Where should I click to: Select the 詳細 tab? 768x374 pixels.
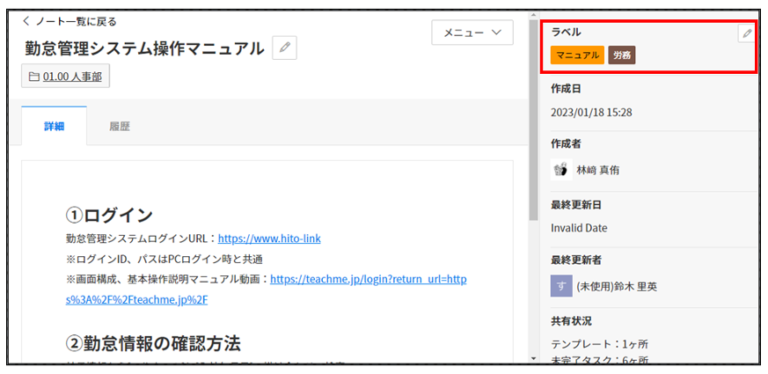click(54, 126)
